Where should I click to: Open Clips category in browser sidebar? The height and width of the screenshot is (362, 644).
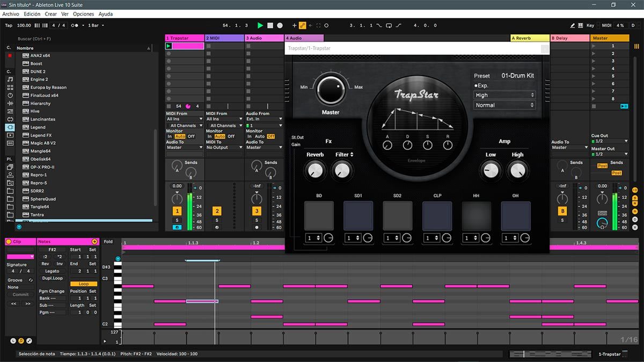pyautogui.click(x=10, y=136)
